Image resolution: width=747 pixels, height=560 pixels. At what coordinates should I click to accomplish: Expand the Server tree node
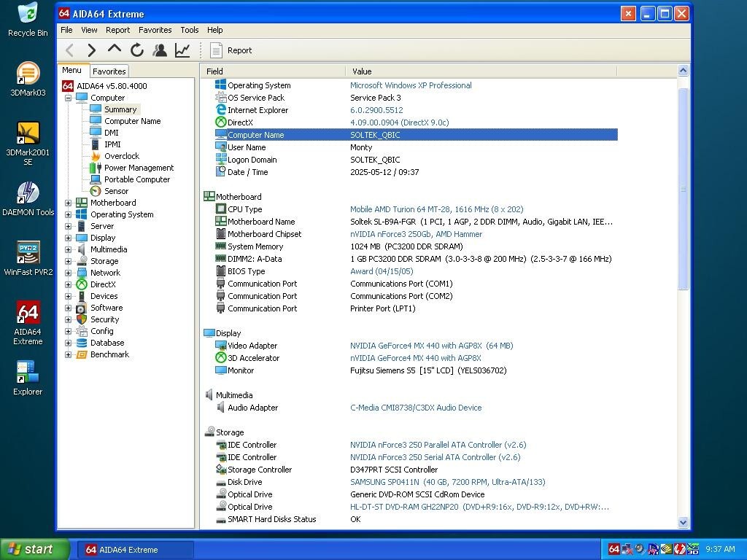pos(68,226)
